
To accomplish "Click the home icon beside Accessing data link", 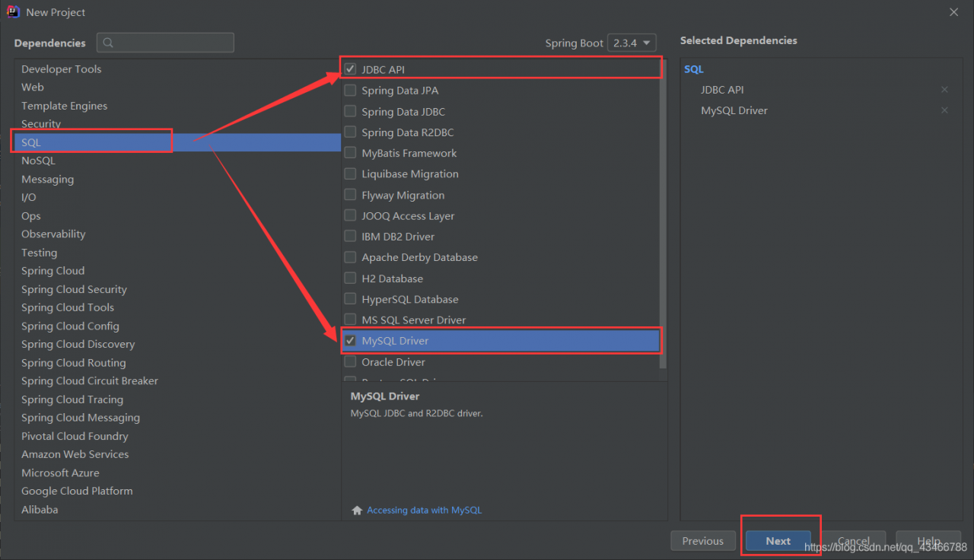I will pos(357,511).
